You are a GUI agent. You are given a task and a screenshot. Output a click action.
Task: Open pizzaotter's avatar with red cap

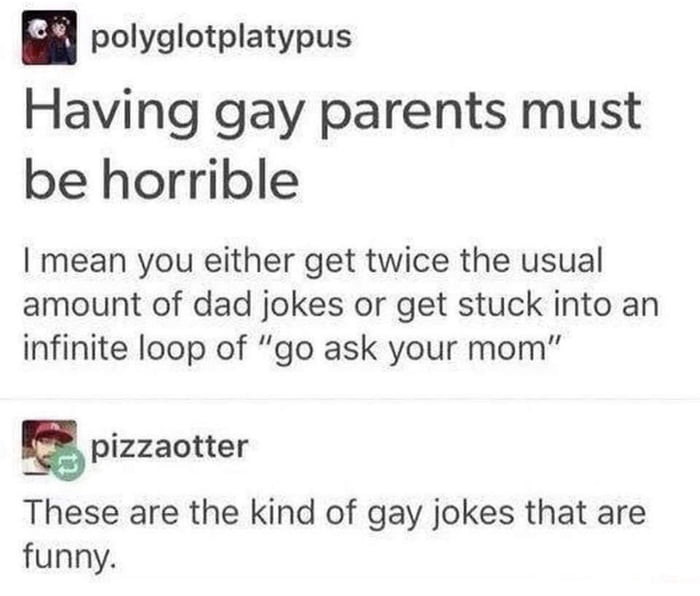pyautogui.click(x=49, y=447)
